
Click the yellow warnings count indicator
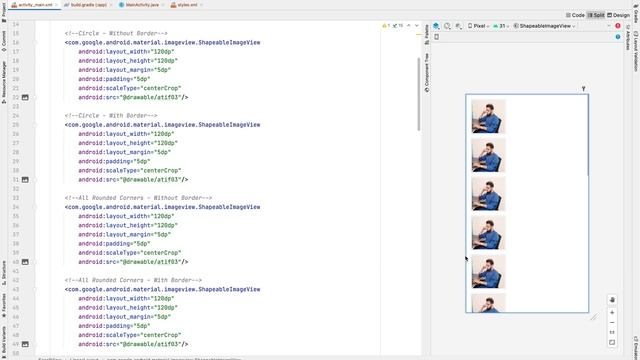pos(386,26)
